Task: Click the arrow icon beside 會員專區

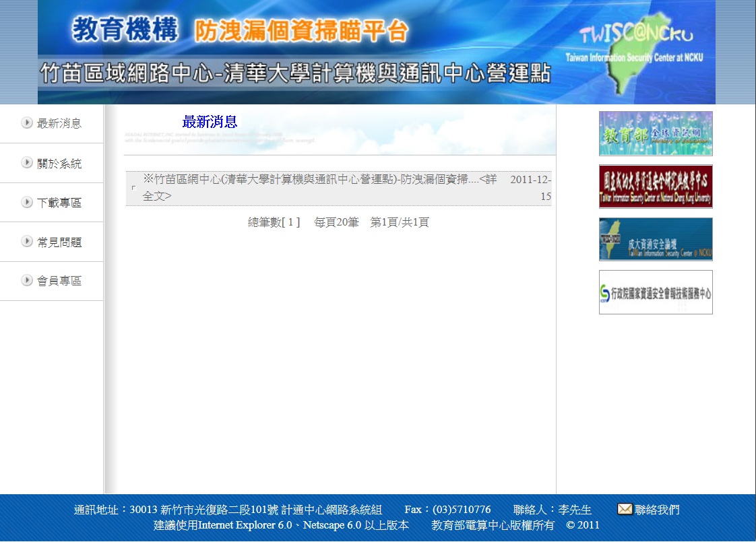Action: point(27,280)
